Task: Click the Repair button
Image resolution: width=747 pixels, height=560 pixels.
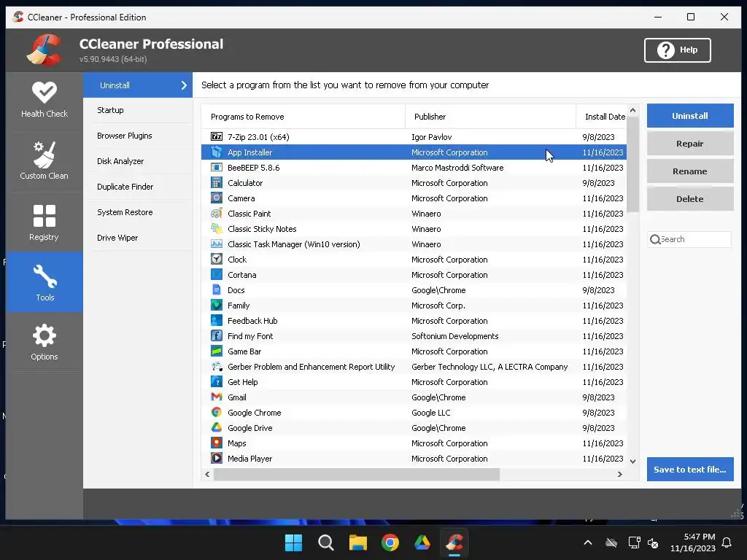Action: point(690,144)
